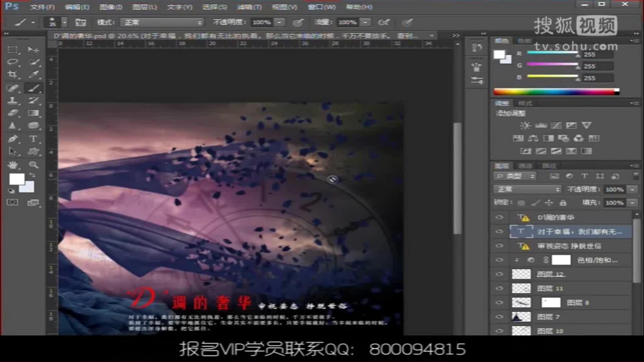This screenshot has width=644, height=362.
Task: Open the layer blend mode dropdown
Action: [527, 189]
